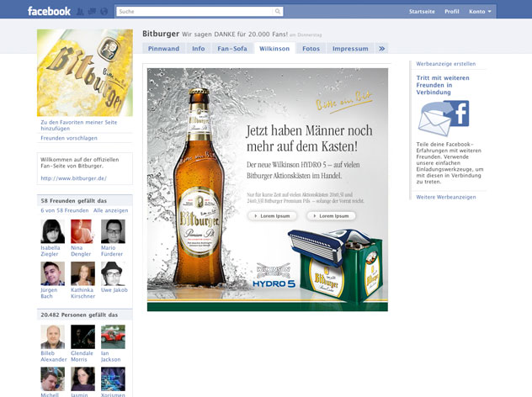This screenshot has height=397, width=532.
Task: Click 'Alle anzeigen' in friends box
Action: [x=110, y=210]
